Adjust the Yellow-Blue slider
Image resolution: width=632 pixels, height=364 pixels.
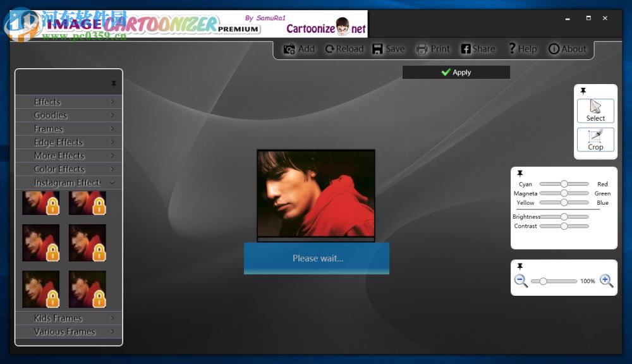(x=564, y=203)
